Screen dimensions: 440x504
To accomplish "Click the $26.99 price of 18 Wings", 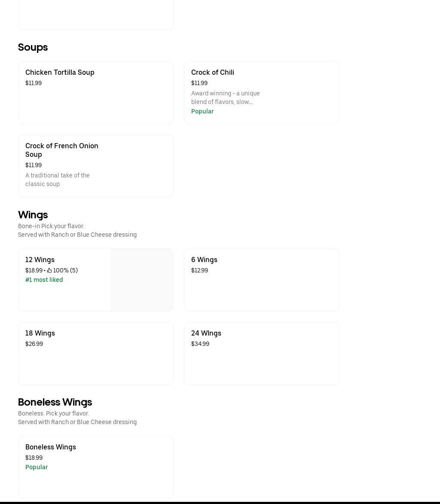I will coord(34,344).
